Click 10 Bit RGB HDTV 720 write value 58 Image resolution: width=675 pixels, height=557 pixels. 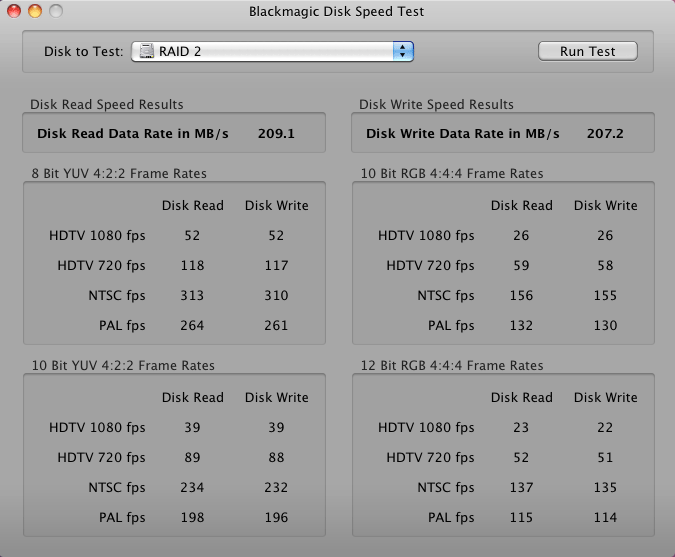click(x=605, y=266)
